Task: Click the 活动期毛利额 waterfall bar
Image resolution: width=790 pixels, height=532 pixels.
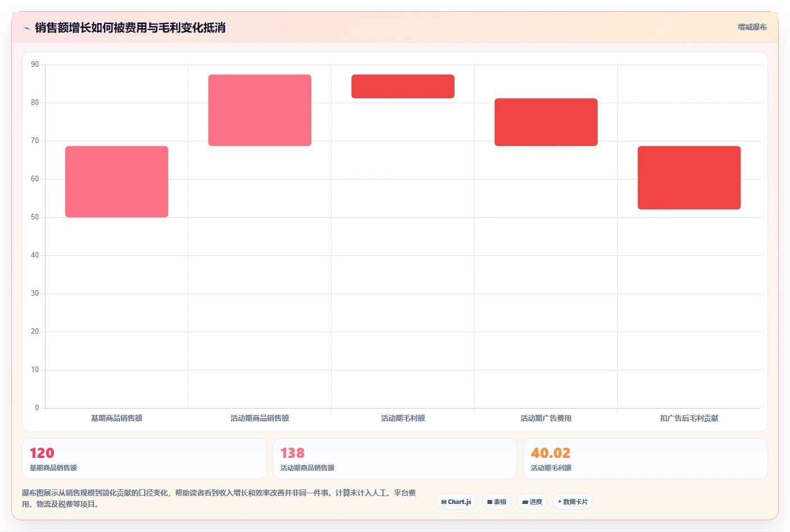Action: tap(403, 86)
